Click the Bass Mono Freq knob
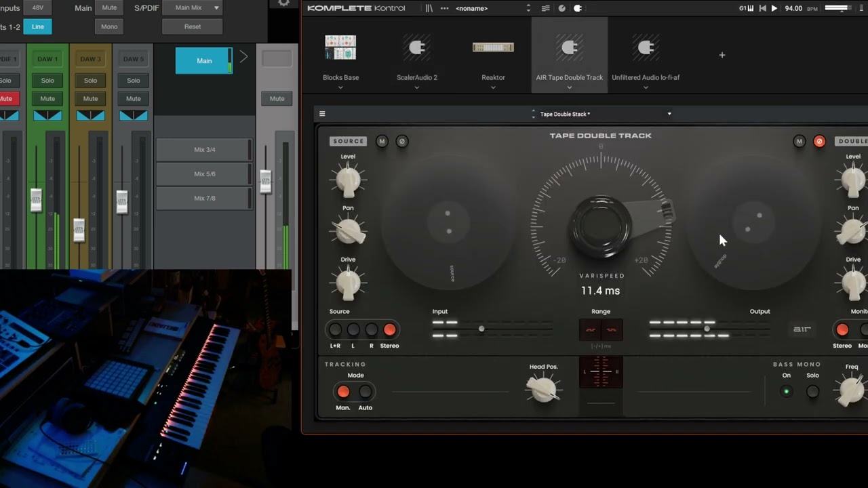Image resolution: width=868 pixels, height=488 pixels. 851,390
